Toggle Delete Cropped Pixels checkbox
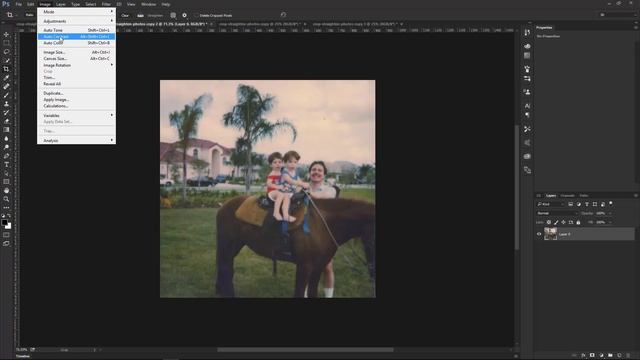The width and height of the screenshot is (640, 360). (x=196, y=16)
